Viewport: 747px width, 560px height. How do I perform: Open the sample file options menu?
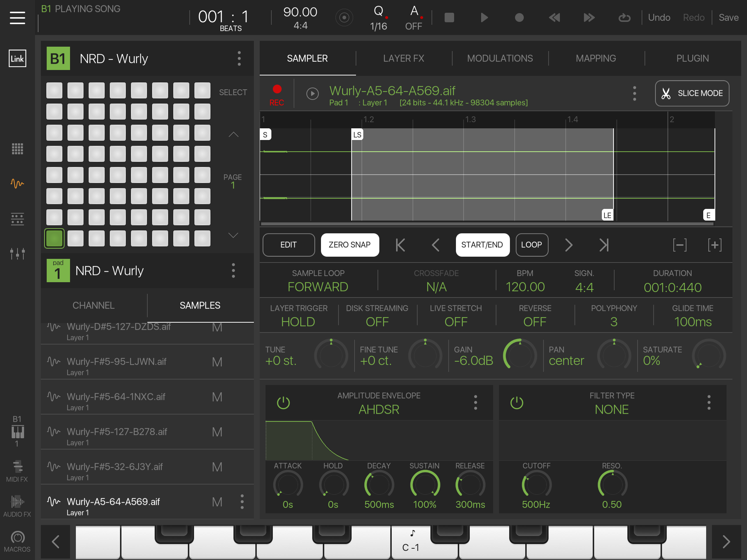[635, 93]
